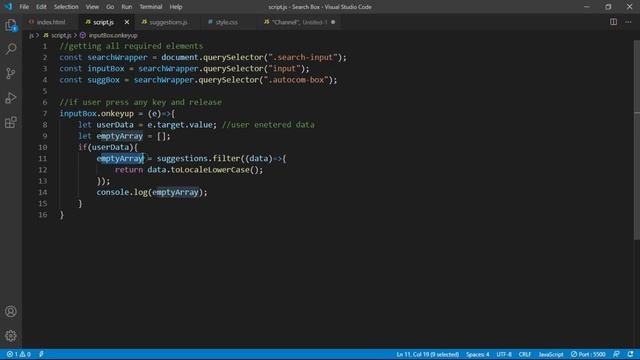Click the comment on line 6
Screen dimensions: 640x360
pos(140,102)
